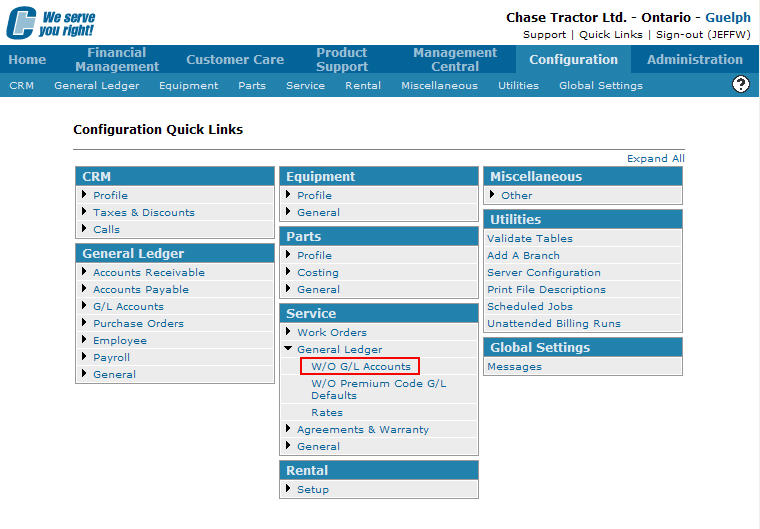Open the header Quick Links link
The width and height of the screenshot is (760, 529).
(x=611, y=35)
